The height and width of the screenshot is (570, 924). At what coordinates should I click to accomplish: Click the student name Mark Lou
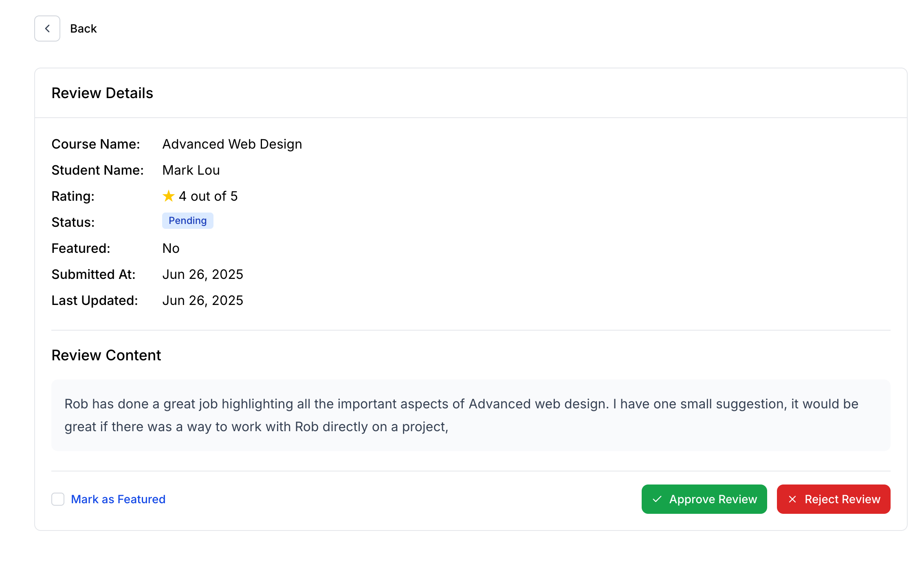[x=191, y=170]
